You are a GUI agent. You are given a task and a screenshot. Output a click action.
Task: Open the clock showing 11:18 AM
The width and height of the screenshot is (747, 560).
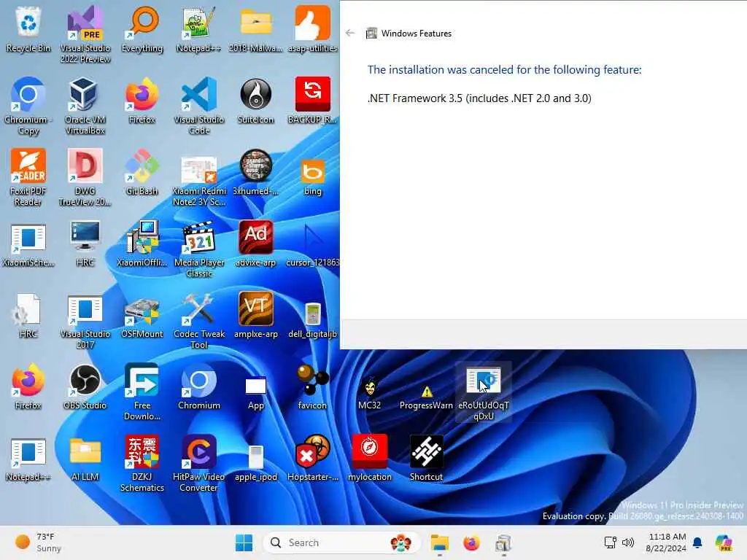[x=666, y=542]
